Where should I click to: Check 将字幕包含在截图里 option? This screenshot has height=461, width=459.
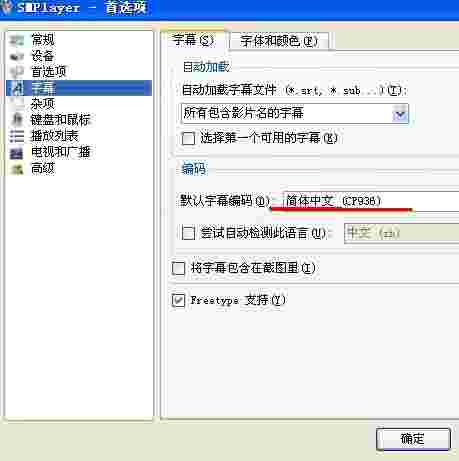(178, 268)
